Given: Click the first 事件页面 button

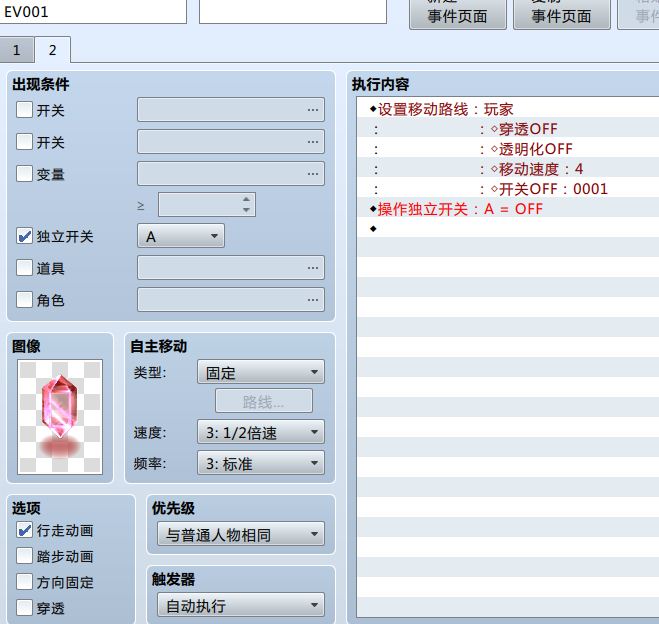Looking at the screenshot, I should [x=458, y=15].
